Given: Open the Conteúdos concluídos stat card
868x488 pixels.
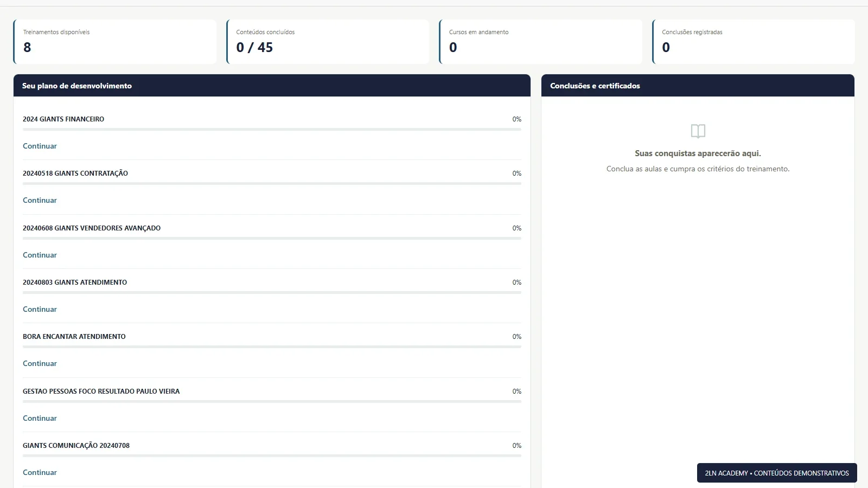Looking at the screenshot, I should [328, 42].
